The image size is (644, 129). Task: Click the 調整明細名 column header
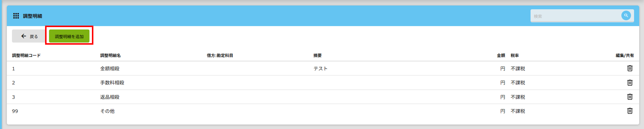point(110,55)
